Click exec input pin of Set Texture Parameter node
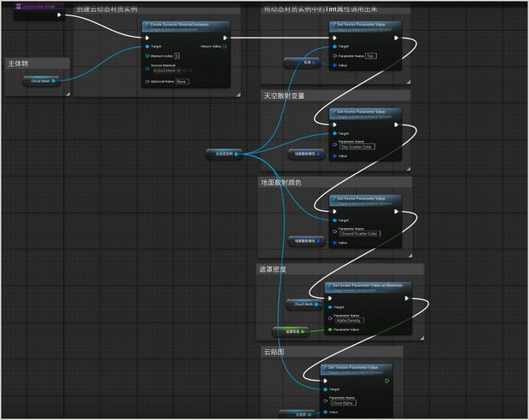The image size is (529, 420). point(325,381)
